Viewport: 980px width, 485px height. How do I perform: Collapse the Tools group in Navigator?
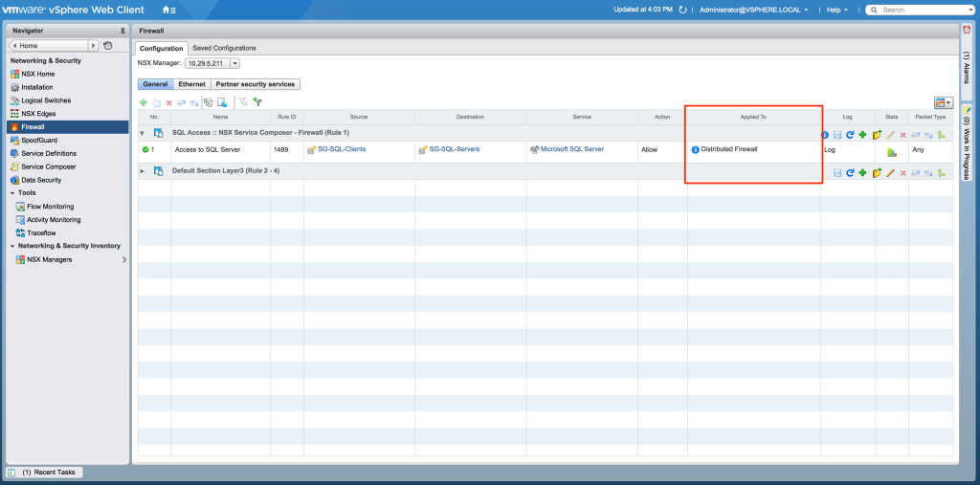[x=12, y=193]
